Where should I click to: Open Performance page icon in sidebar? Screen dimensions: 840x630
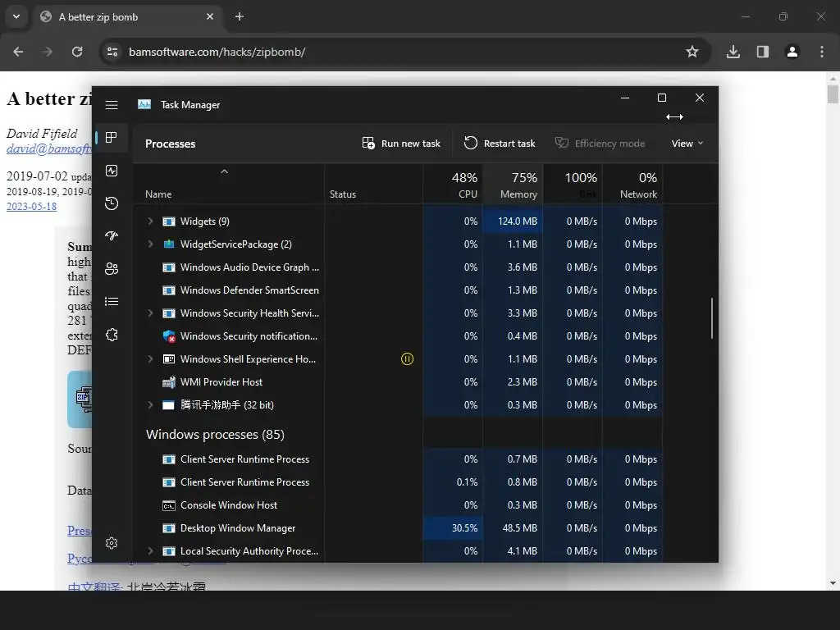click(112, 171)
